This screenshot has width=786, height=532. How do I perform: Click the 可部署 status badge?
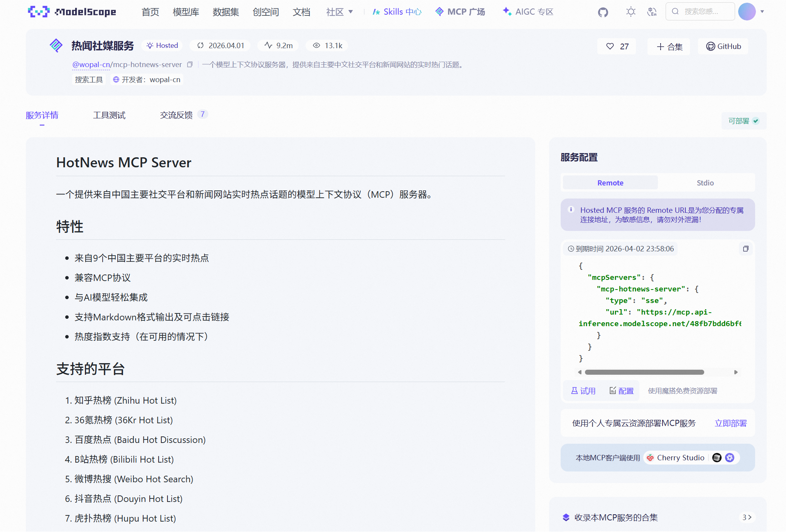(x=744, y=121)
